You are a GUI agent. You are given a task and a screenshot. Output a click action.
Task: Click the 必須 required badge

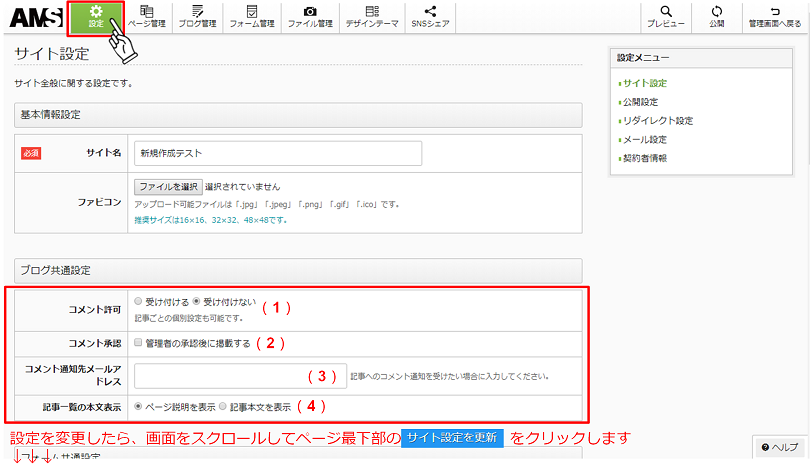31,153
